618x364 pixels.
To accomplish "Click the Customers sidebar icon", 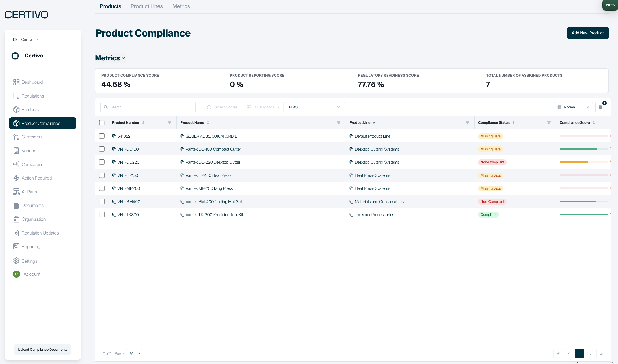I will [x=16, y=137].
